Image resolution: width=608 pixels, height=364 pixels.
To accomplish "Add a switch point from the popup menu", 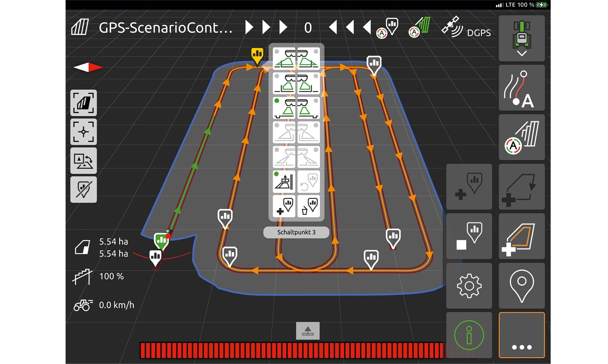I will pyautogui.click(x=284, y=206).
